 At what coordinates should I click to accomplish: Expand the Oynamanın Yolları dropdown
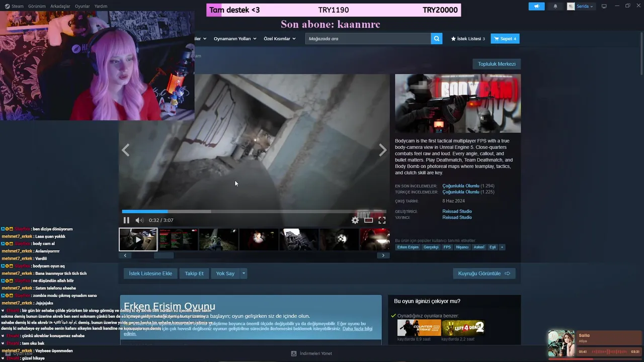tap(235, 39)
